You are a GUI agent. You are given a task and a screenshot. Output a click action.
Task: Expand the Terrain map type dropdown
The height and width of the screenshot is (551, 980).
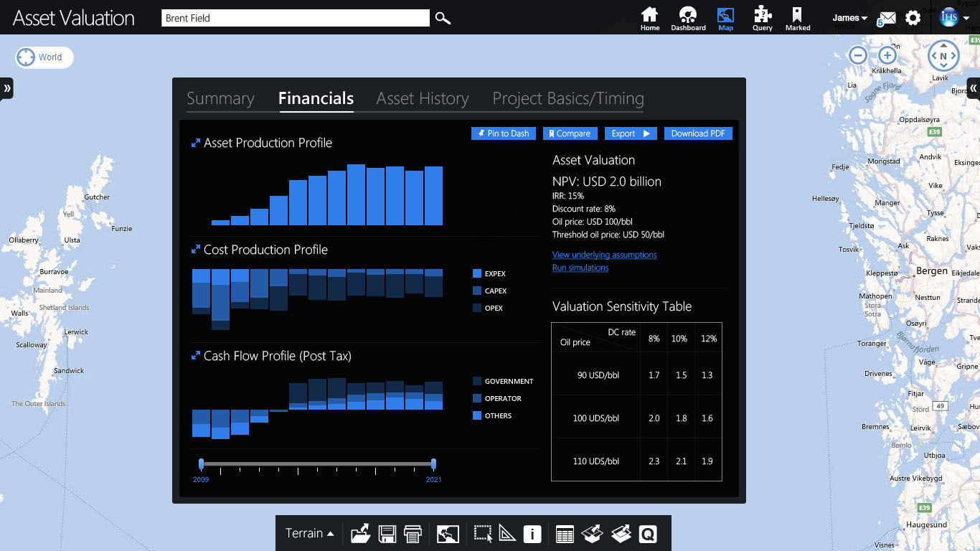310,533
